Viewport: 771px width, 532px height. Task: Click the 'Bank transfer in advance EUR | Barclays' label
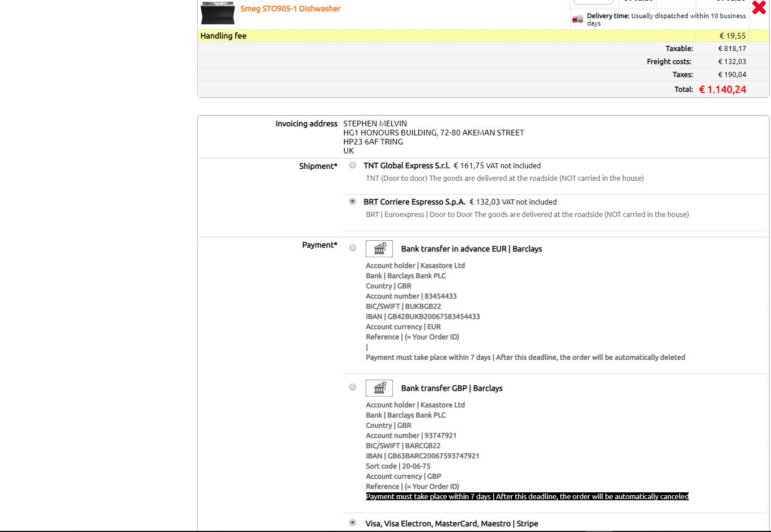tap(472, 249)
